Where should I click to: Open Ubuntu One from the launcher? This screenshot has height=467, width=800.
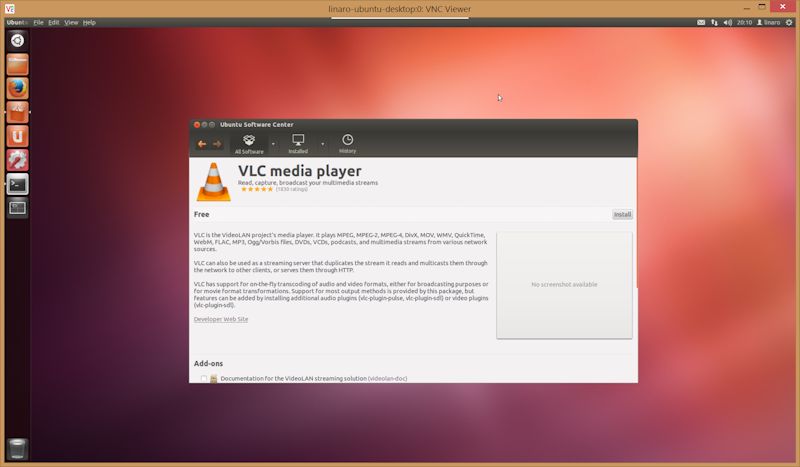(x=17, y=136)
